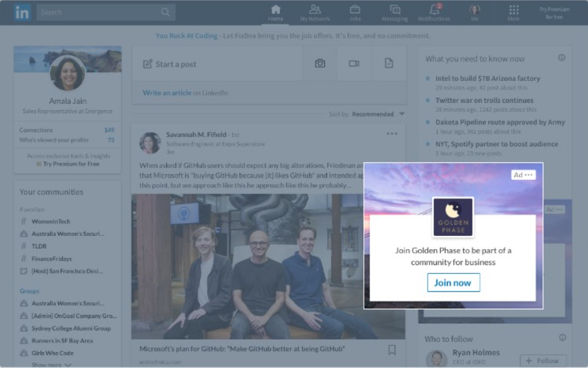This screenshot has height=368, width=588.
Task: Click Ryan Holmes avatar
Action: point(436,359)
